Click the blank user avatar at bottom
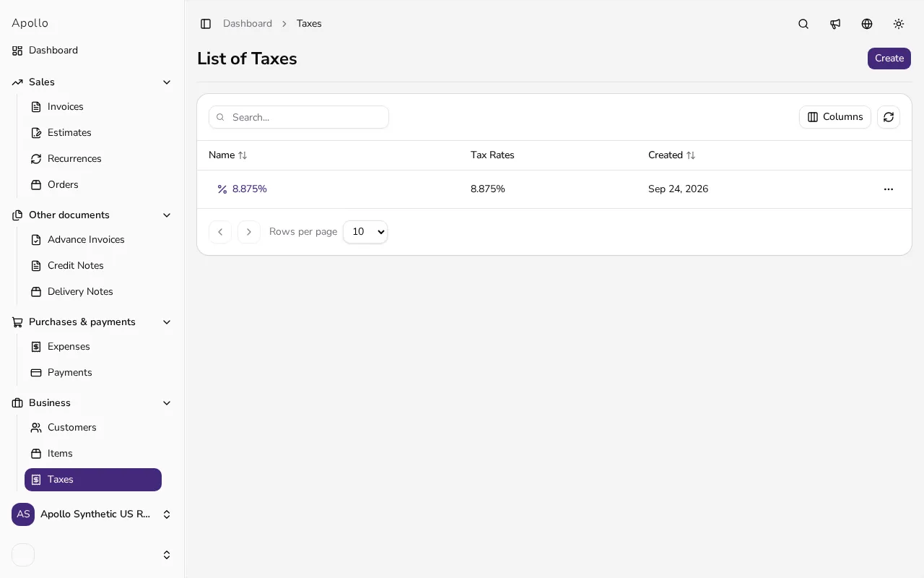This screenshot has height=578, width=924. (x=23, y=555)
